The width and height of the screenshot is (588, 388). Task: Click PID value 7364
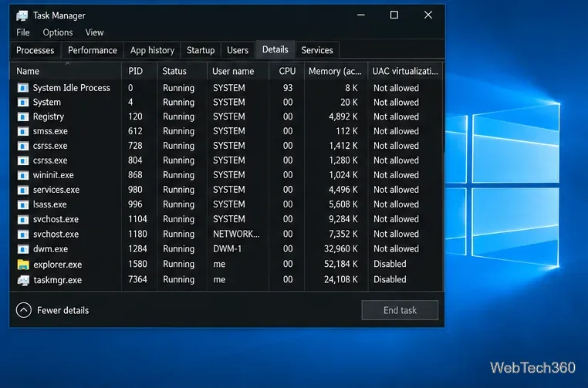(x=137, y=279)
